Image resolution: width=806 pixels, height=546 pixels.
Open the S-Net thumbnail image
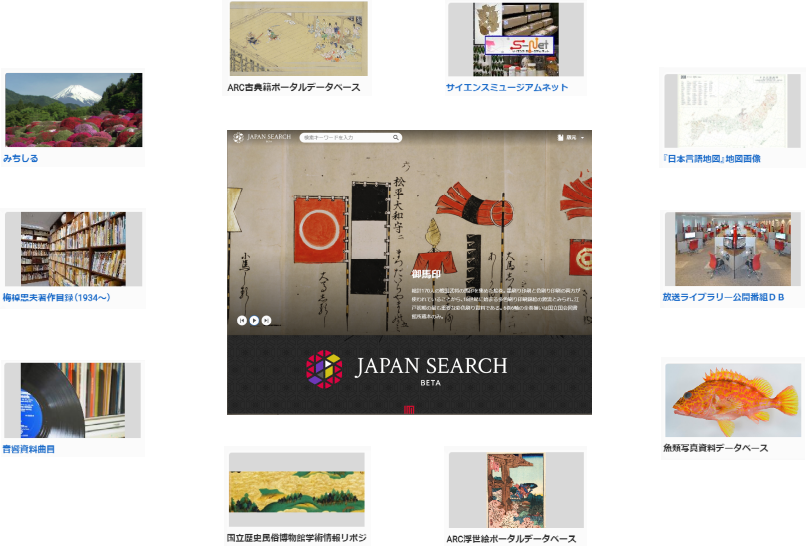pos(516,40)
